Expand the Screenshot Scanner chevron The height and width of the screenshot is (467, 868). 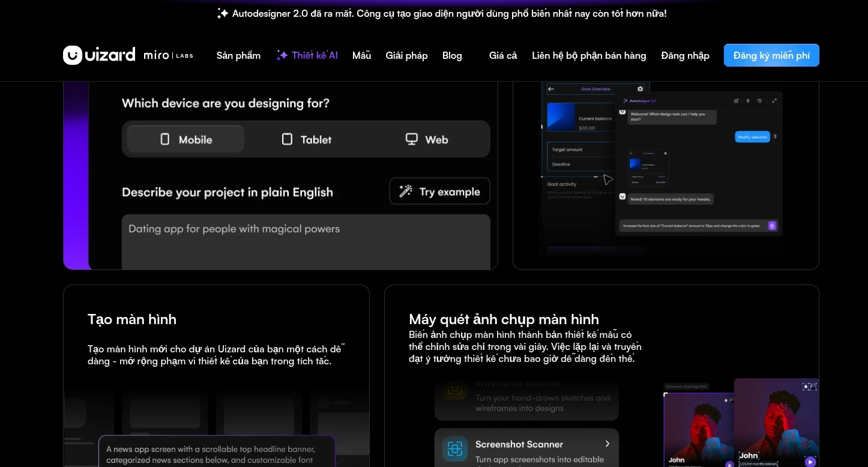tap(607, 444)
